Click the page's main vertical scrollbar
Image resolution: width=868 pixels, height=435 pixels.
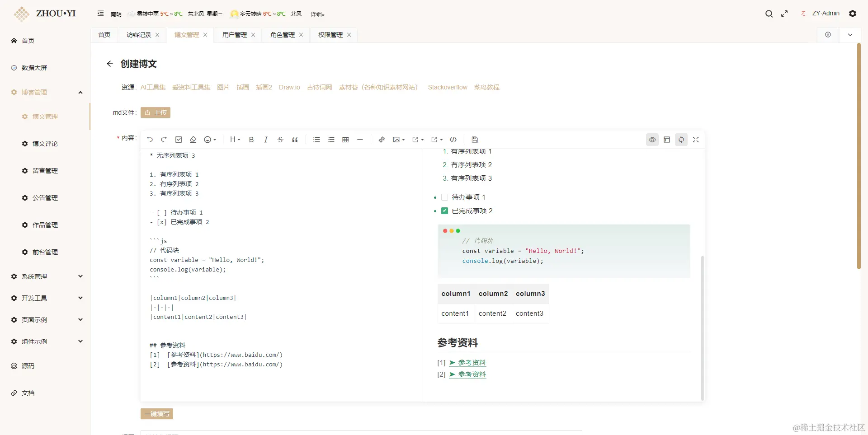859,156
